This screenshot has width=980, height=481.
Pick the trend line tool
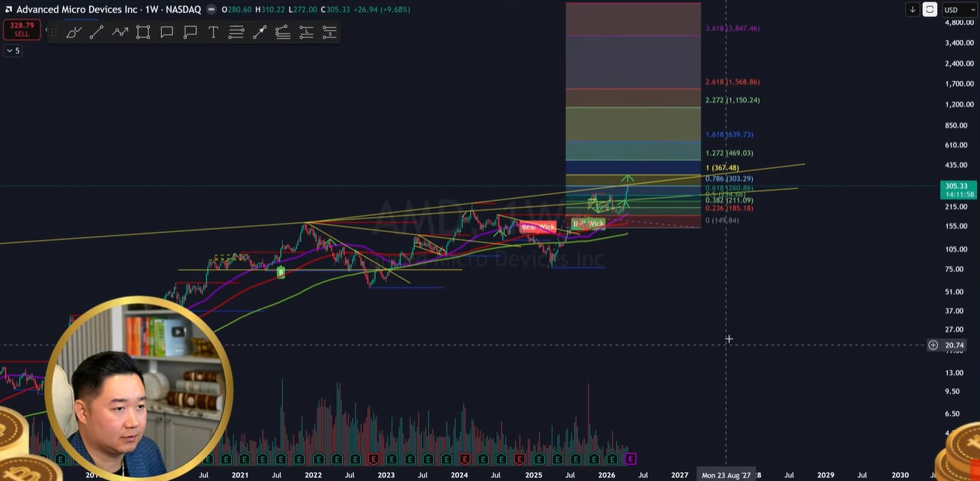click(96, 32)
